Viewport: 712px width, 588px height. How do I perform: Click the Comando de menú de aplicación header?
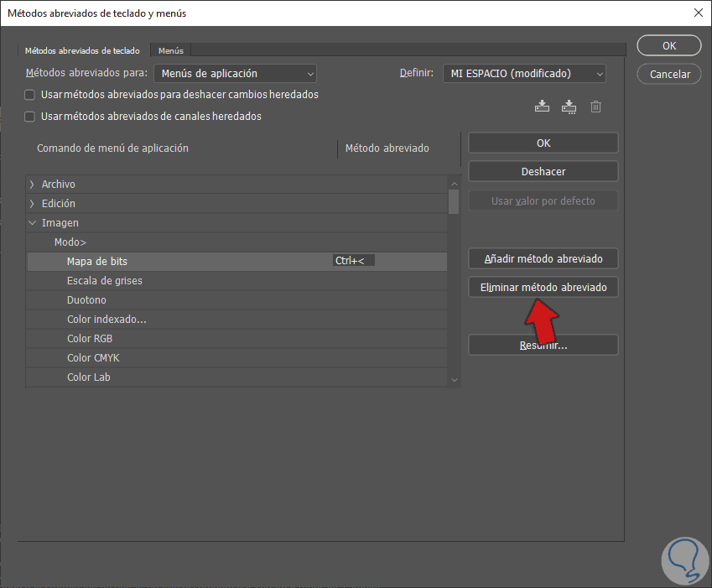click(112, 148)
